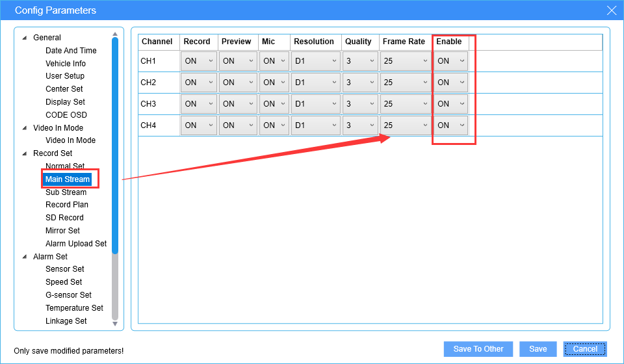The image size is (624, 364).
Task: Select Vehicle Info in sidebar
Action: [66, 63]
